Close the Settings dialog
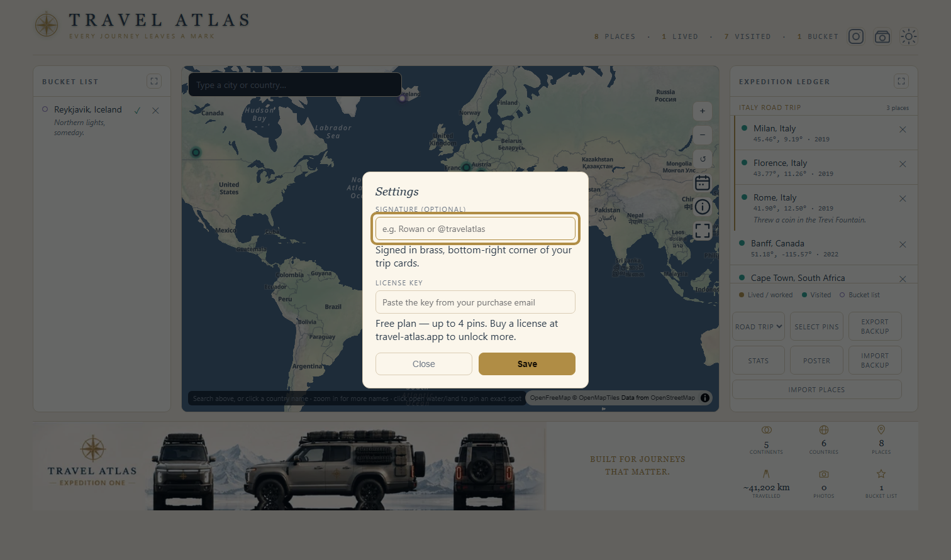 pyautogui.click(x=423, y=364)
